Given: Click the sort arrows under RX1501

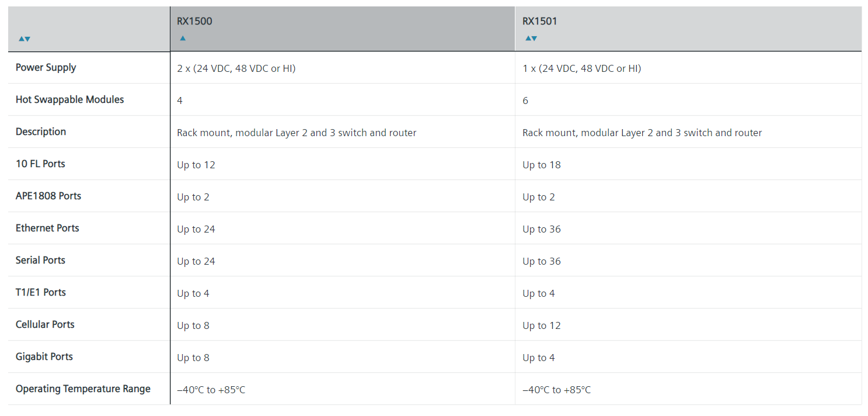Looking at the screenshot, I should click(x=531, y=39).
